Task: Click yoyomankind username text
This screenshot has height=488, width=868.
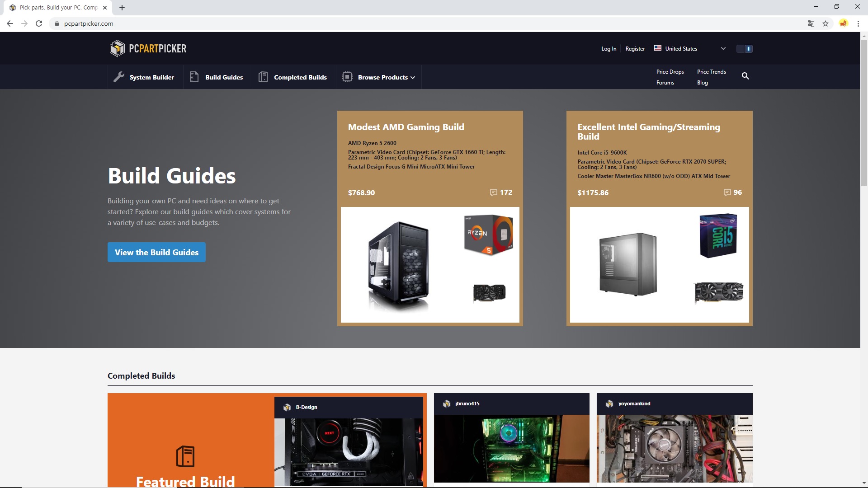Action: 634,404
